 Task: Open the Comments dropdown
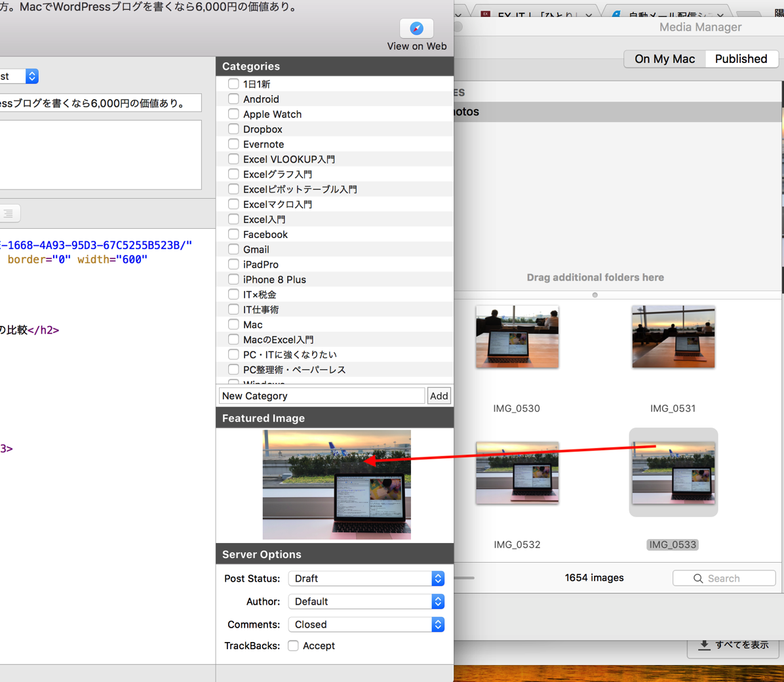click(x=366, y=624)
